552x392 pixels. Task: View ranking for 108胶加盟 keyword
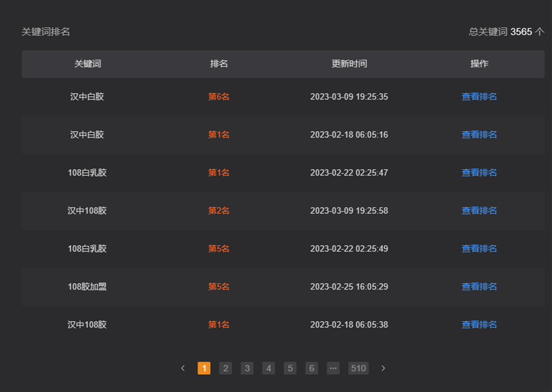pyautogui.click(x=479, y=287)
